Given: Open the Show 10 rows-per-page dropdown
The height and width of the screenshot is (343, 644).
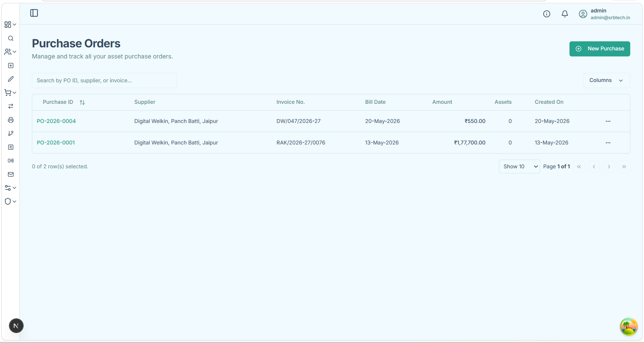Looking at the screenshot, I should (x=519, y=167).
